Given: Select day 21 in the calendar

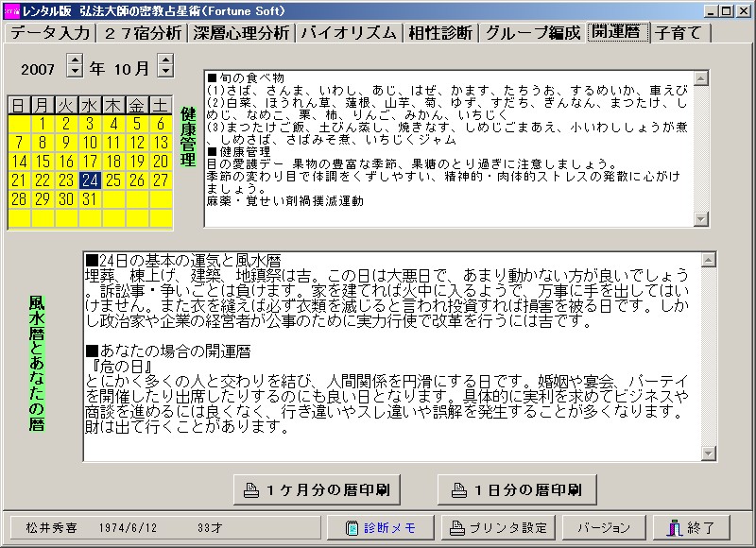Looking at the screenshot, I should [x=19, y=180].
